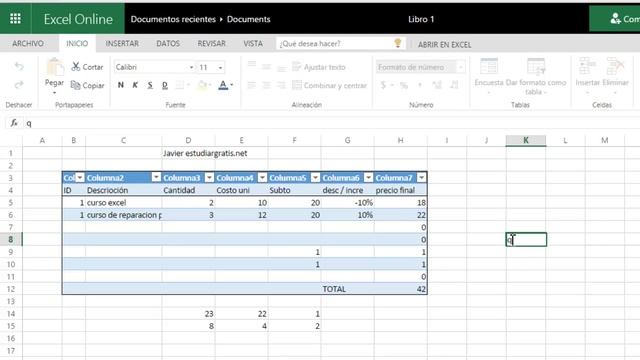Click the Undo arrow icon
Image resolution: width=640 pixels, height=360 pixels.
(x=19, y=66)
